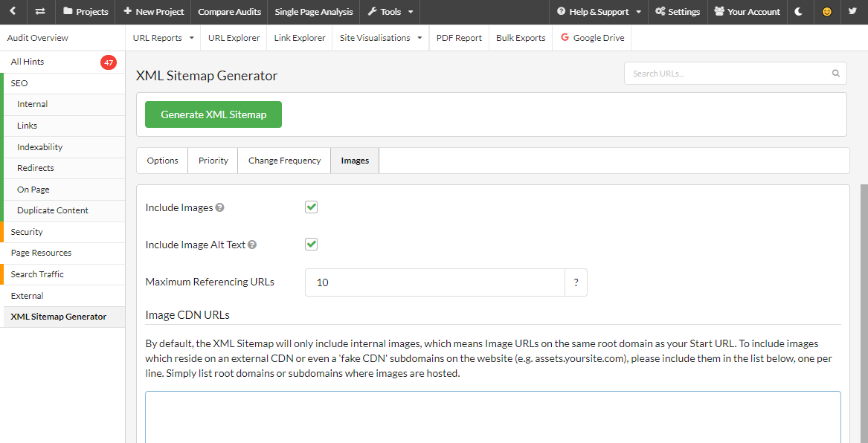The height and width of the screenshot is (443, 868).
Task: Click help icon beside Include Images
Action: pyautogui.click(x=219, y=208)
